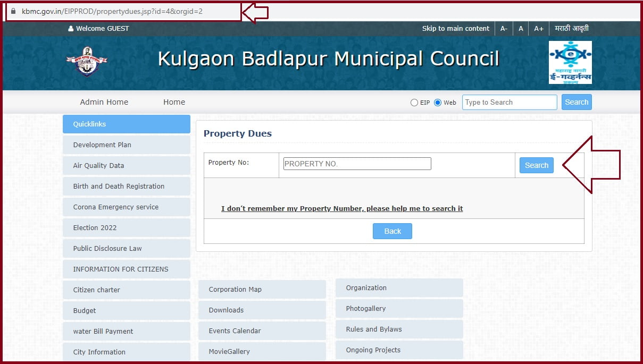Open Ongoing Projects link
The width and height of the screenshot is (643, 364).
tap(399, 350)
